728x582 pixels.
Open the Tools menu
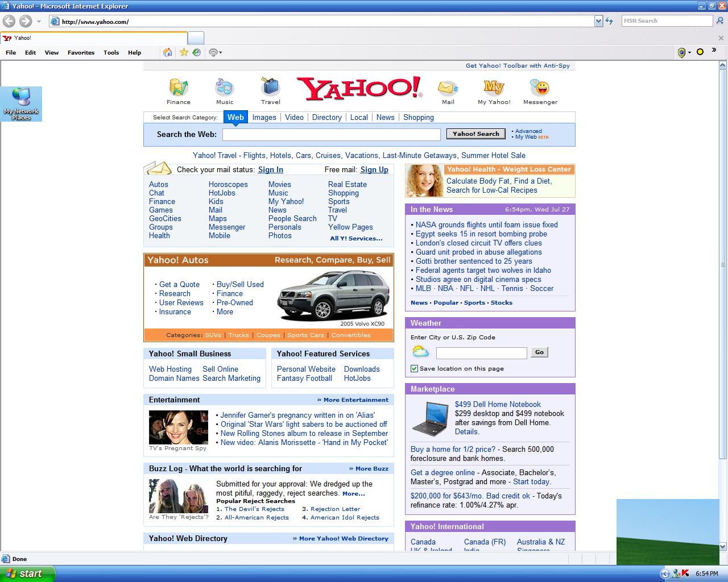(111, 52)
